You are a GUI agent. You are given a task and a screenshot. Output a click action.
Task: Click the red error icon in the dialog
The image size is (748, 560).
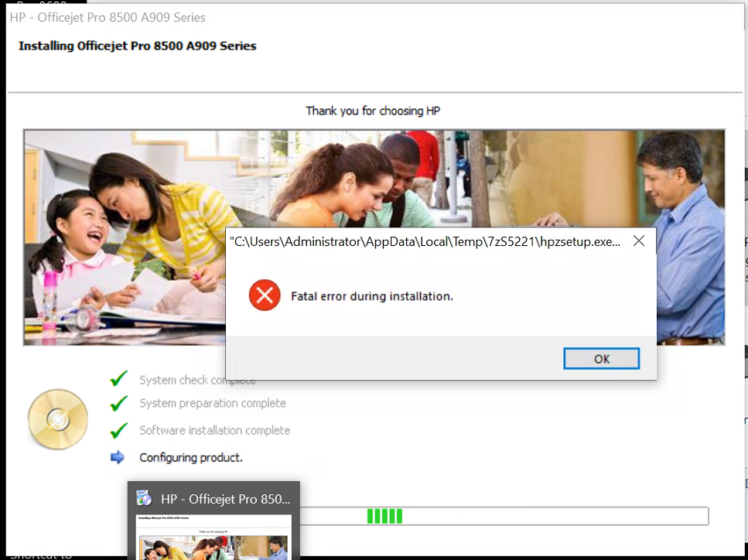click(x=265, y=295)
